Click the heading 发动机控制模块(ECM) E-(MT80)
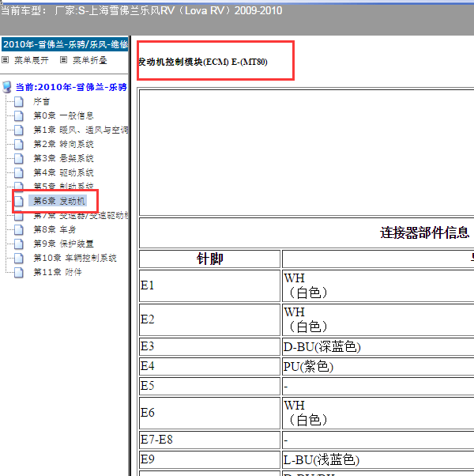Screen dimensions: 474x476 203,62
